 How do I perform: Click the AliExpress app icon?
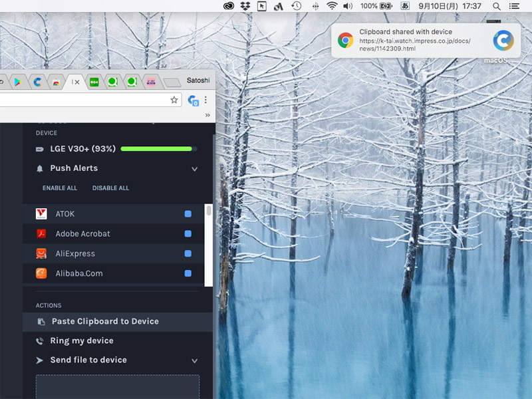tap(41, 253)
